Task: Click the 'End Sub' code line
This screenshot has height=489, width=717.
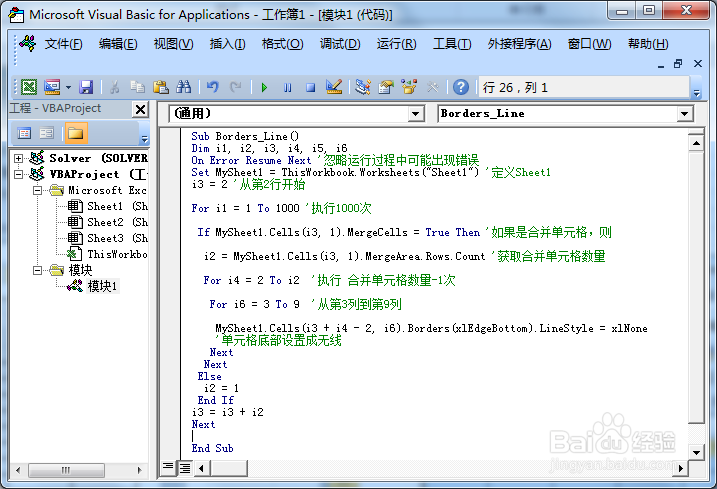Action: 213,448
